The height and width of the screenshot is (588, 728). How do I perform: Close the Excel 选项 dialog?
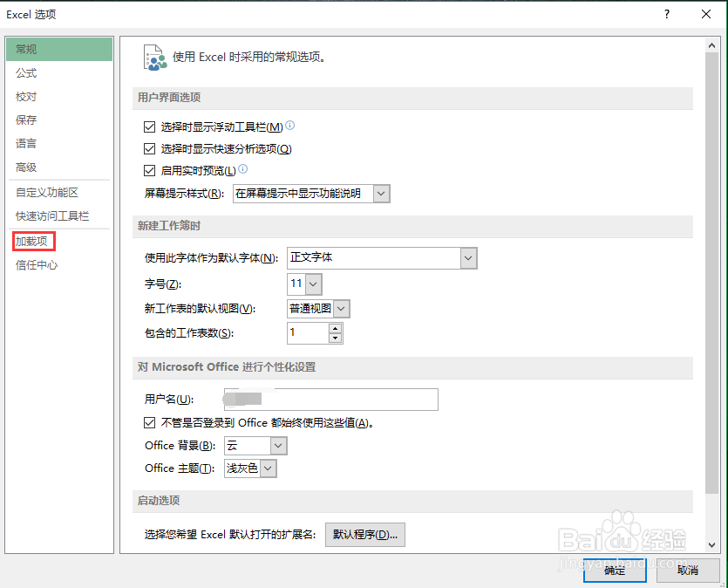[705, 14]
